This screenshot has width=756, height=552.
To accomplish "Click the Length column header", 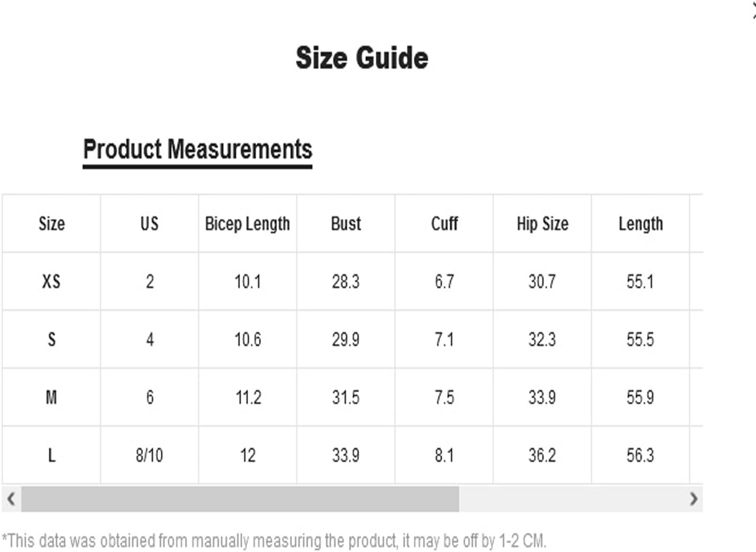I will 641,223.
